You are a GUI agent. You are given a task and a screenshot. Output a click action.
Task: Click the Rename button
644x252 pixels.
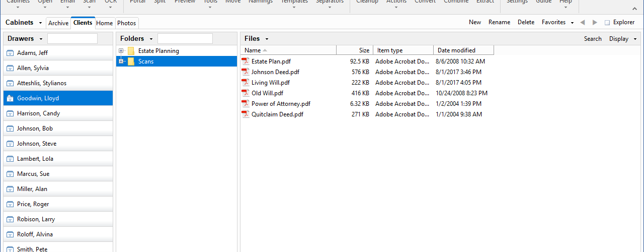499,22
